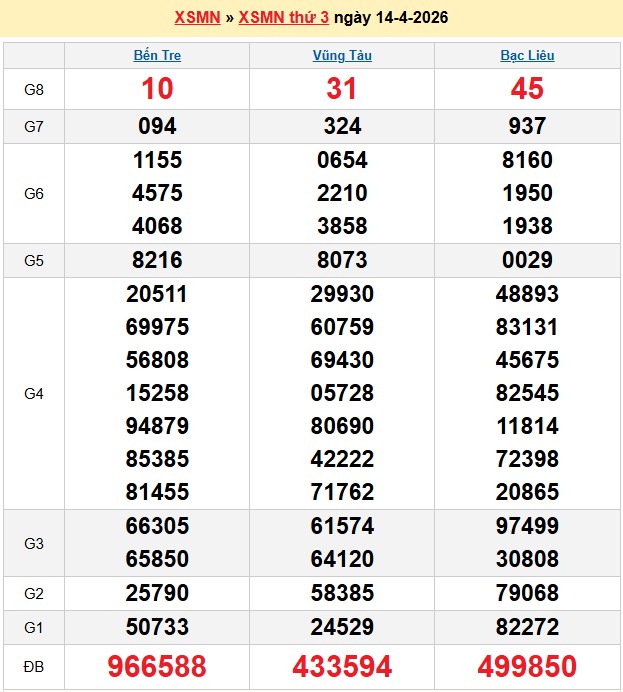Image resolution: width=623 pixels, height=692 pixels.
Task: Open the XSMN link in the header
Action: coord(197,18)
